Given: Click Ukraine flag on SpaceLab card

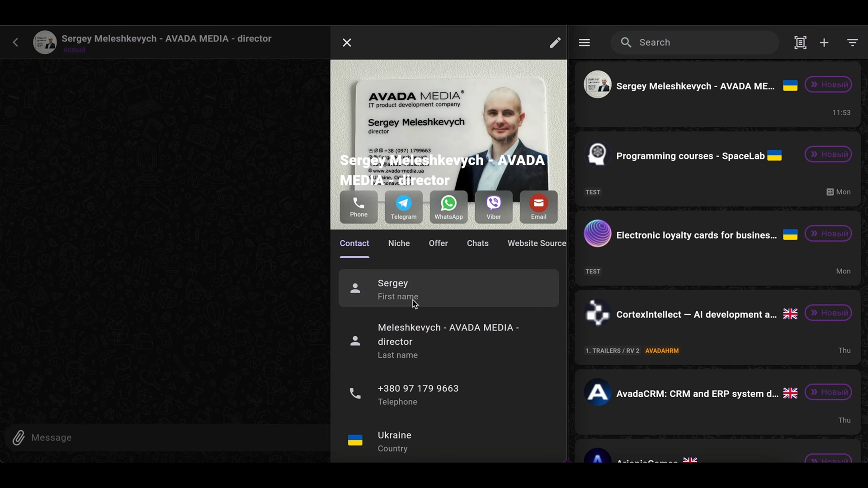Looking at the screenshot, I should [774, 155].
